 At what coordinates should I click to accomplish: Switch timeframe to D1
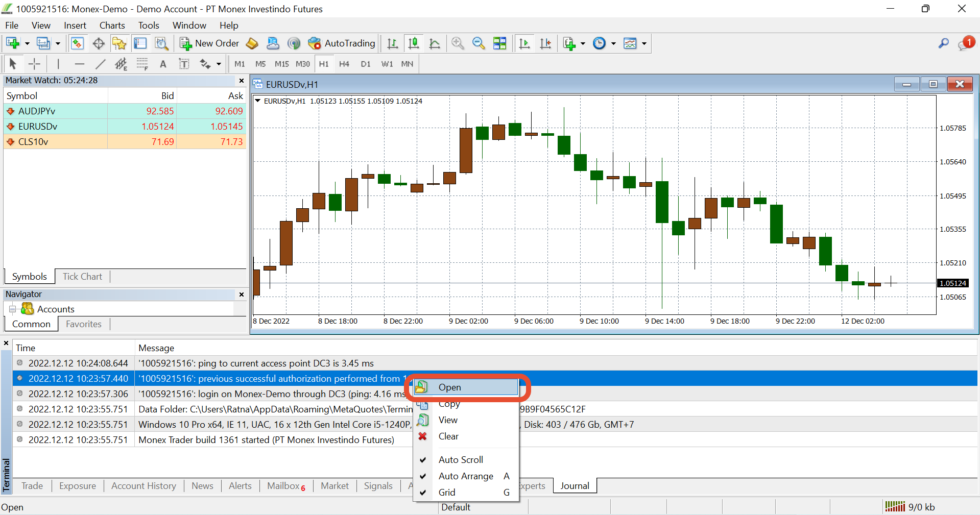click(366, 64)
